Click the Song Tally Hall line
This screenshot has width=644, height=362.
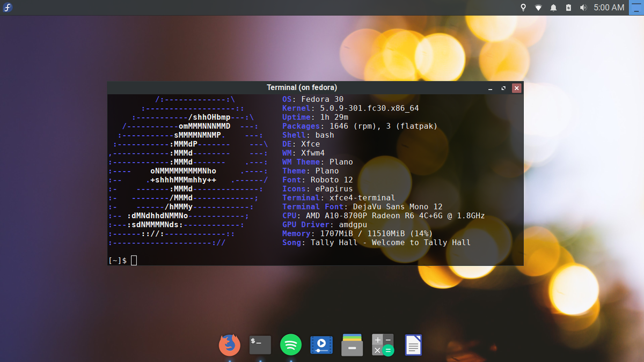[376, 242]
